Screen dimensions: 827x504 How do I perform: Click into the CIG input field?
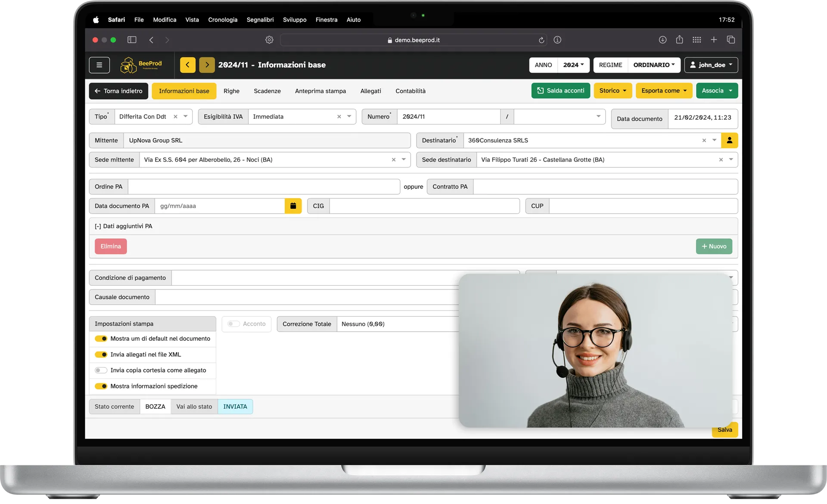[x=424, y=206]
